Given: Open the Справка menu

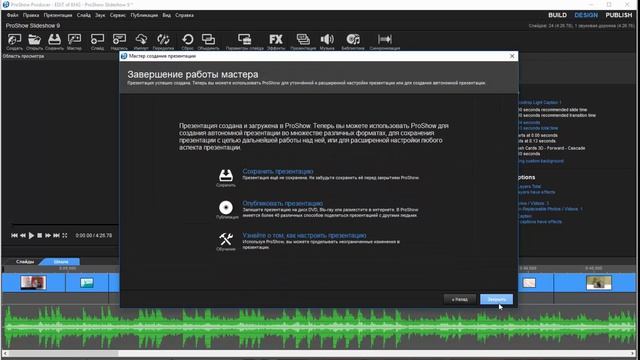Looking at the screenshot, I should point(184,15).
